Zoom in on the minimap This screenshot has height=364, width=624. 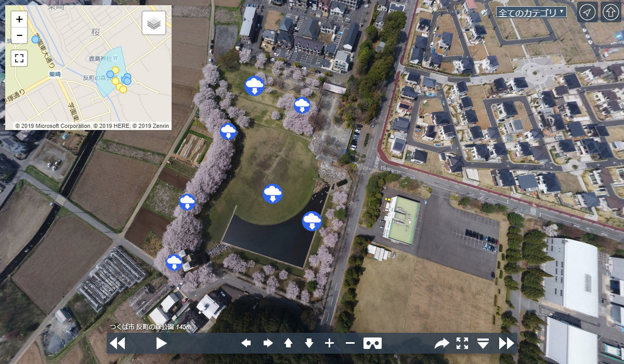point(19,20)
